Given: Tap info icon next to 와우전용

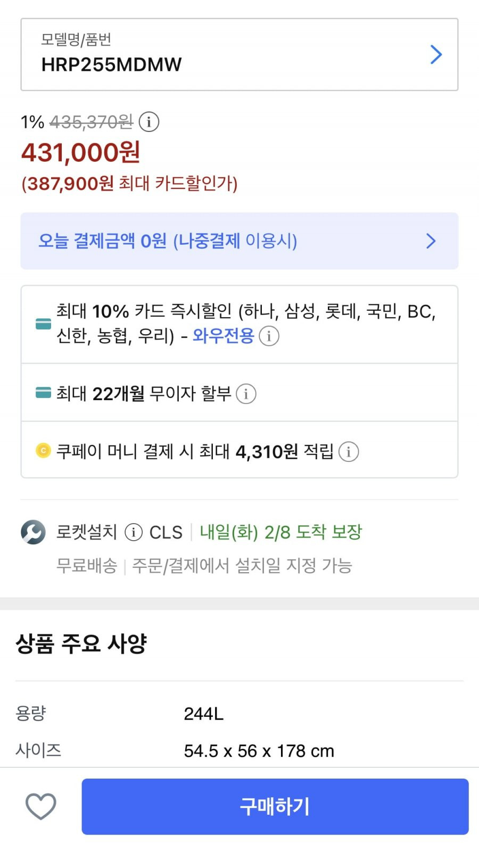Looking at the screenshot, I should click(269, 336).
